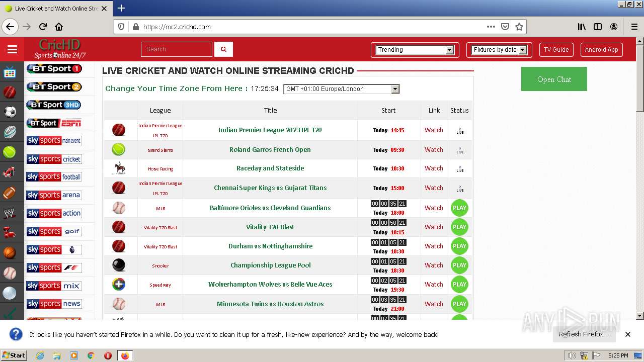Open Sky Sports Premier League channel

(54, 249)
